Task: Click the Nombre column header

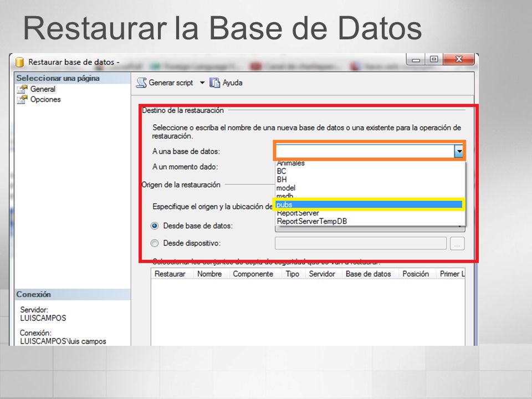Action: [x=211, y=274]
